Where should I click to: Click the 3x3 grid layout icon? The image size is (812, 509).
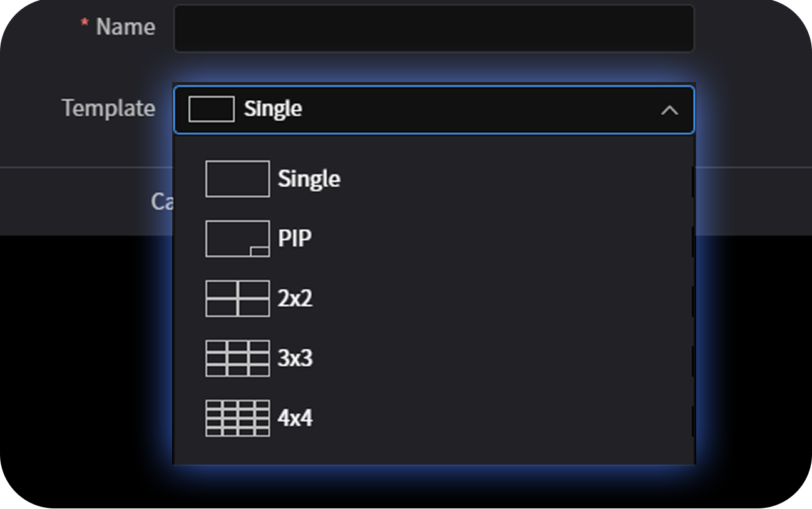(237, 358)
